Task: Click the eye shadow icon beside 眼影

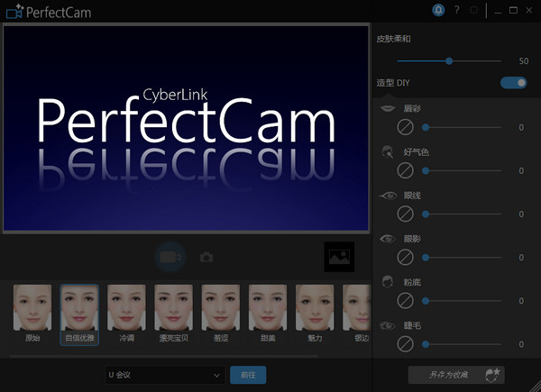Action: coord(388,239)
